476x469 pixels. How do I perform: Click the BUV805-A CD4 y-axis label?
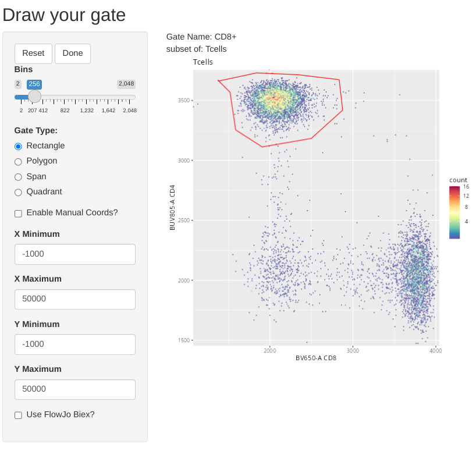pos(172,208)
